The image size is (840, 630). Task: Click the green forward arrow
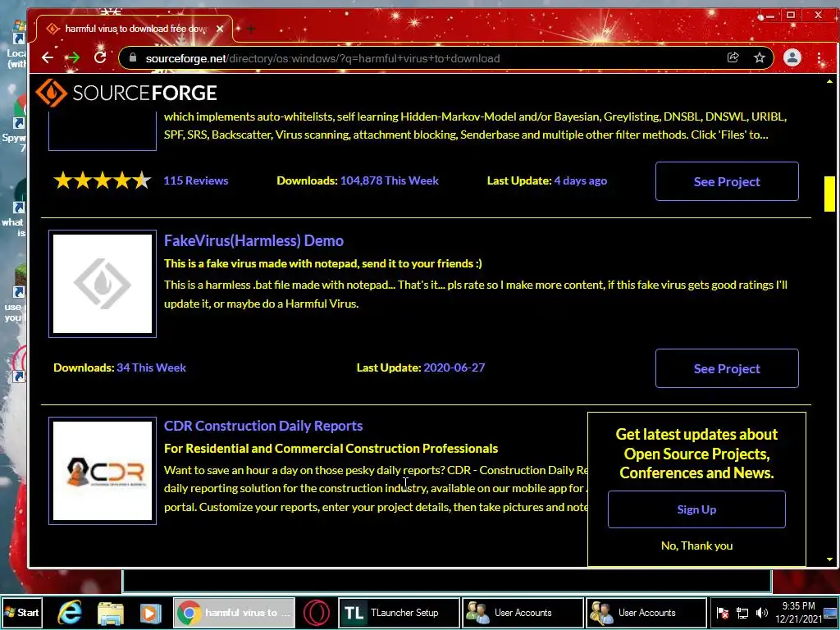coord(73,58)
